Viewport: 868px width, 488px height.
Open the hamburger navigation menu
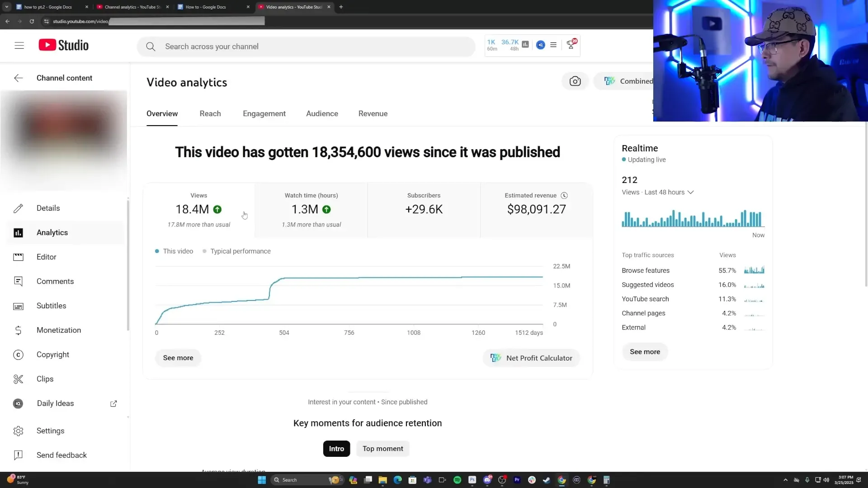(x=19, y=46)
